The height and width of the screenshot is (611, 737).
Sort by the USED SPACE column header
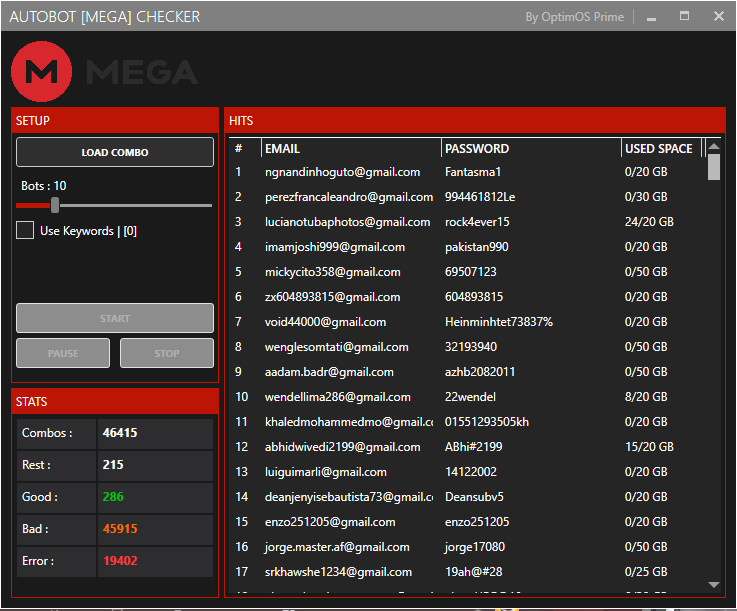pos(661,149)
